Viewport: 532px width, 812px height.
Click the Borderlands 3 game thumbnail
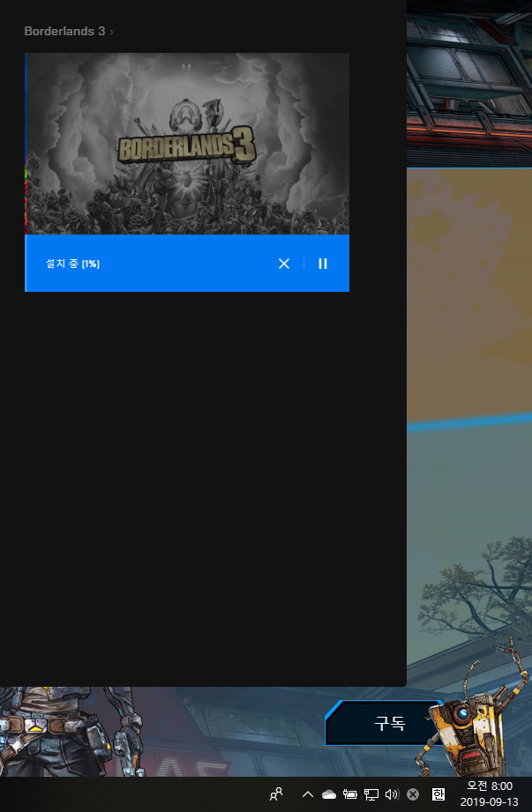tap(187, 144)
